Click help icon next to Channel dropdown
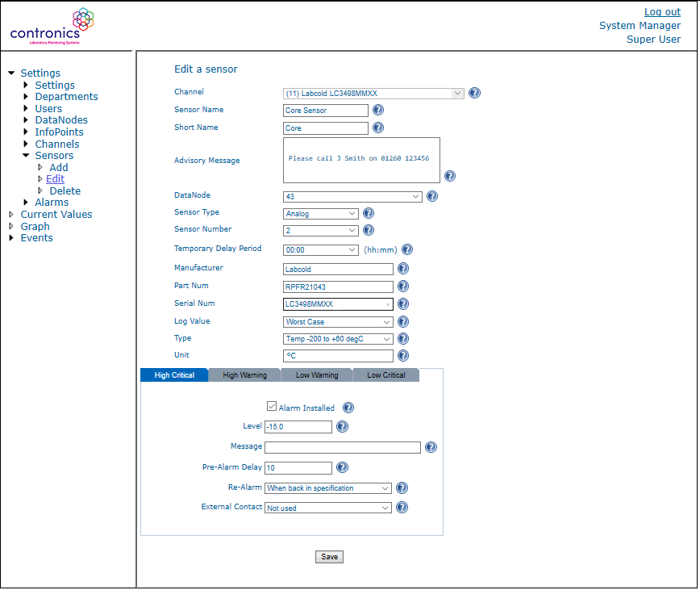Screen dimensions: 700x590 (474, 93)
